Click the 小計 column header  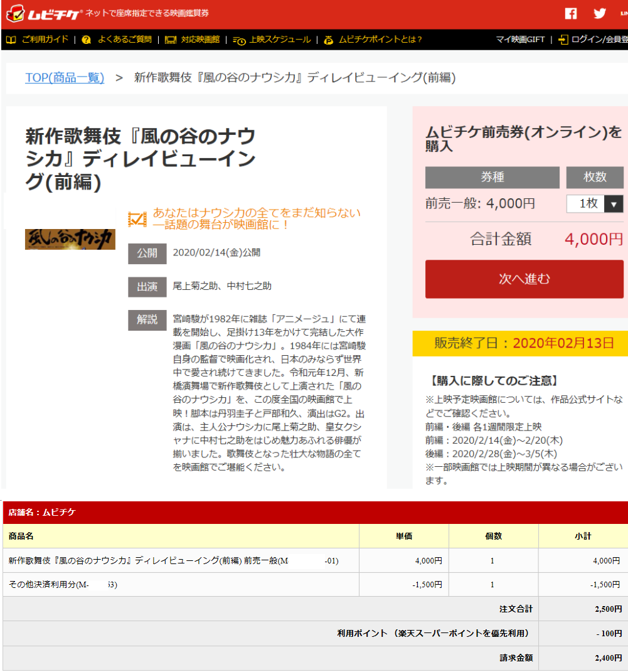(583, 536)
